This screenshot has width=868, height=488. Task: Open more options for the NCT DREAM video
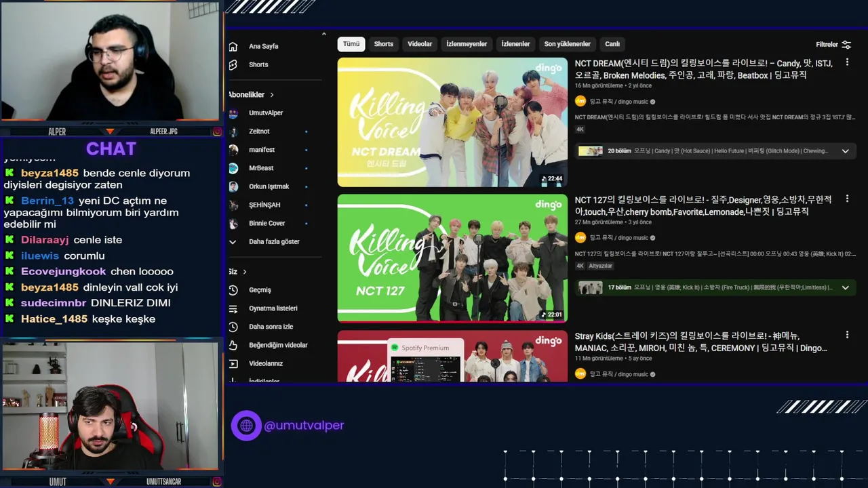[x=847, y=62]
